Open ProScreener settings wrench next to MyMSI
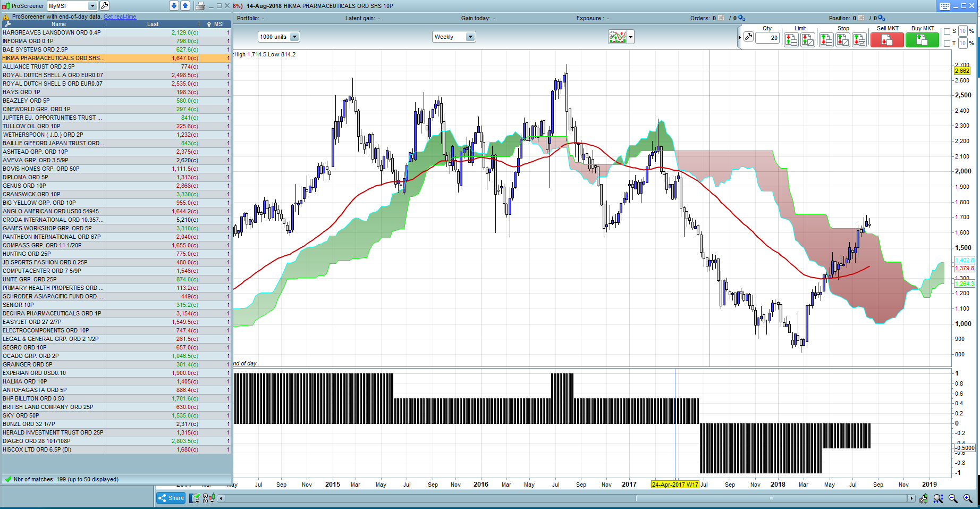The image size is (980, 509). pos(105,6)
